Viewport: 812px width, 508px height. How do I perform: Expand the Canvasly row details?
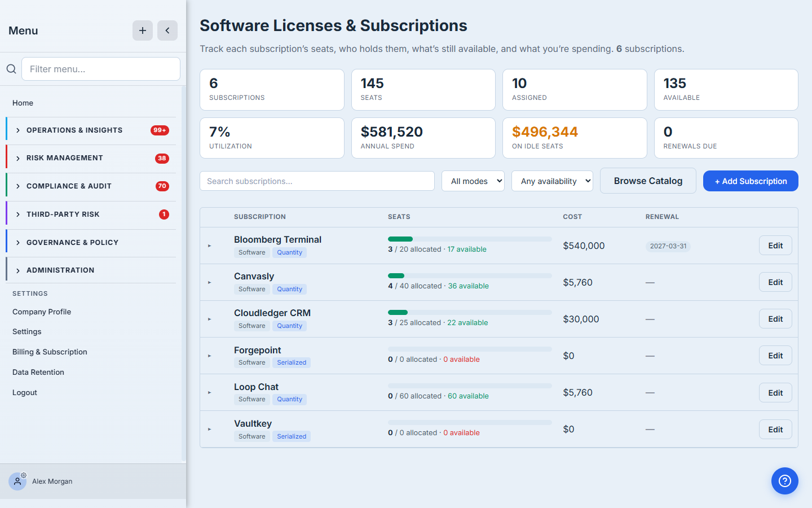(x=209, y=282)
